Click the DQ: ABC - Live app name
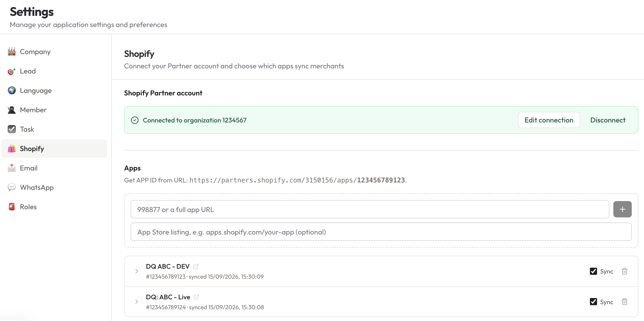 click(168, 297)
